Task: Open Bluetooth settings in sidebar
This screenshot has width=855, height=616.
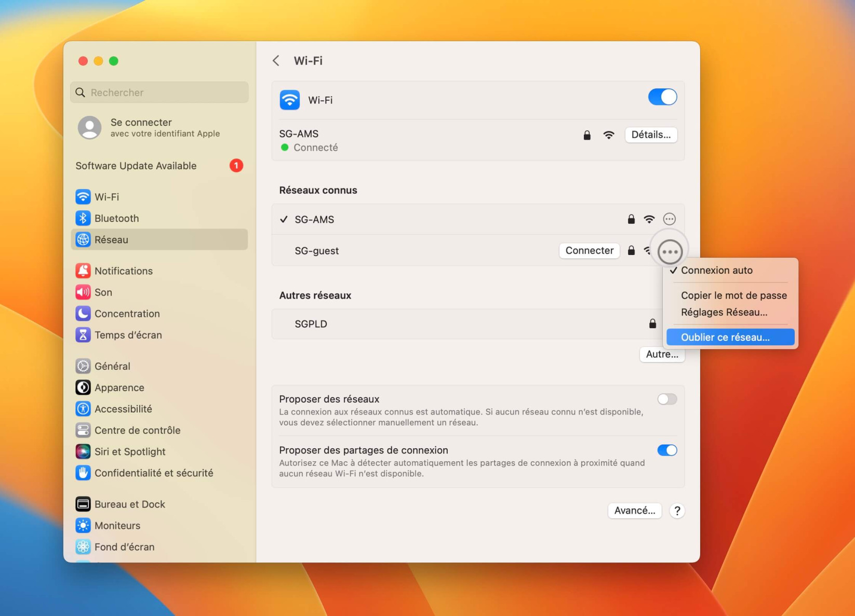Action: click(158, 218)
